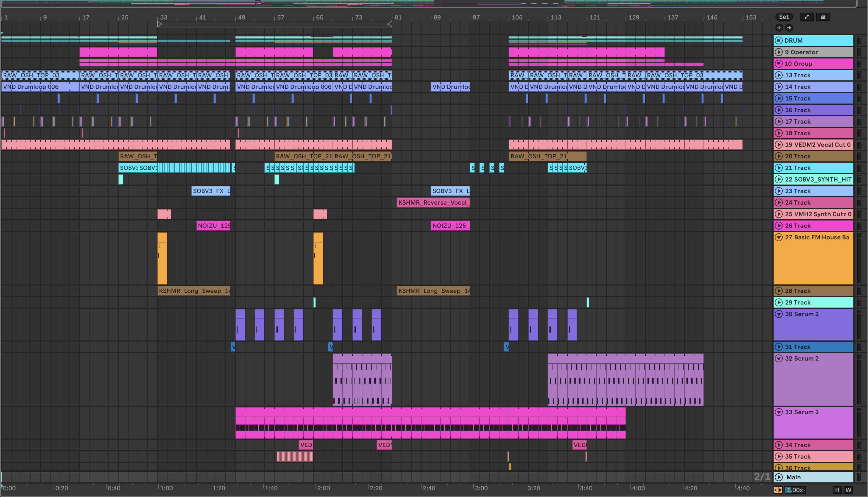The height and width of the screenshot is (497, 868).
Task: Select the 27 Basic FM House Ba title
Action: tap(817, 237)
